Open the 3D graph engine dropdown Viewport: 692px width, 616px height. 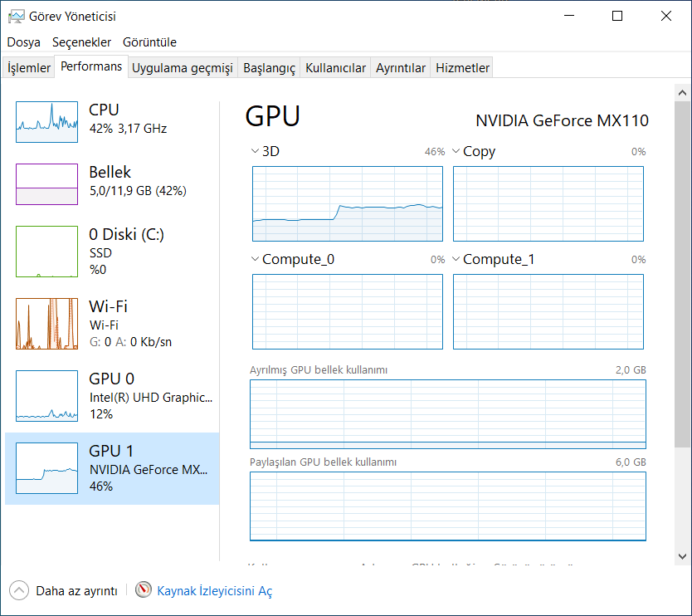click(x=256, y=151)
